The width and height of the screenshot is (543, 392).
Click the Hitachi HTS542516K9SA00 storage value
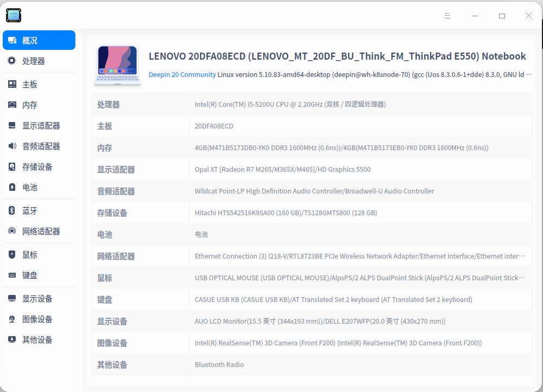(x=286, y=213)
